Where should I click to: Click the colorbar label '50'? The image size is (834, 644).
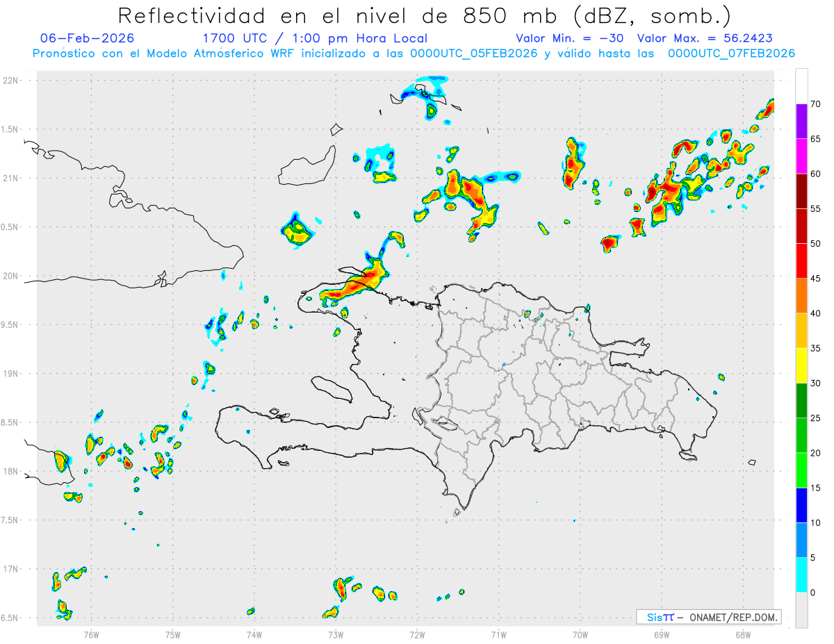pyautogui.click(x=815, y=244)
